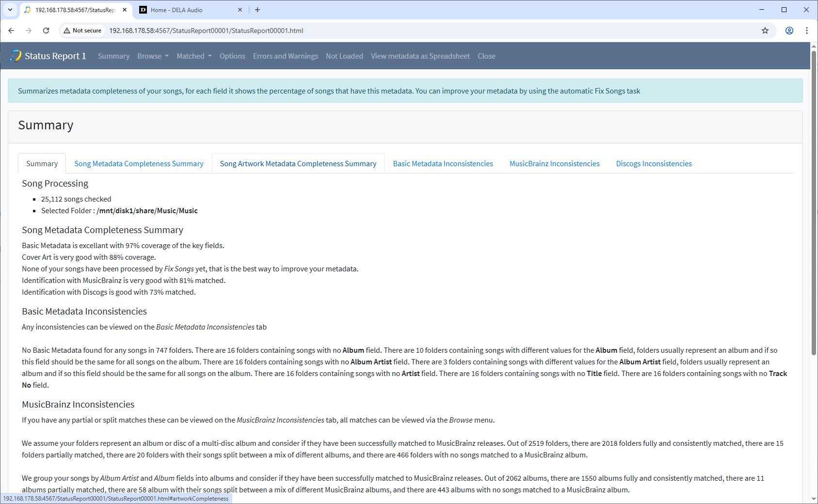The height and width of the screenshot is (504, 818).
Task: Click View metadata as Spreadsheet link
Action: [420, 56]
